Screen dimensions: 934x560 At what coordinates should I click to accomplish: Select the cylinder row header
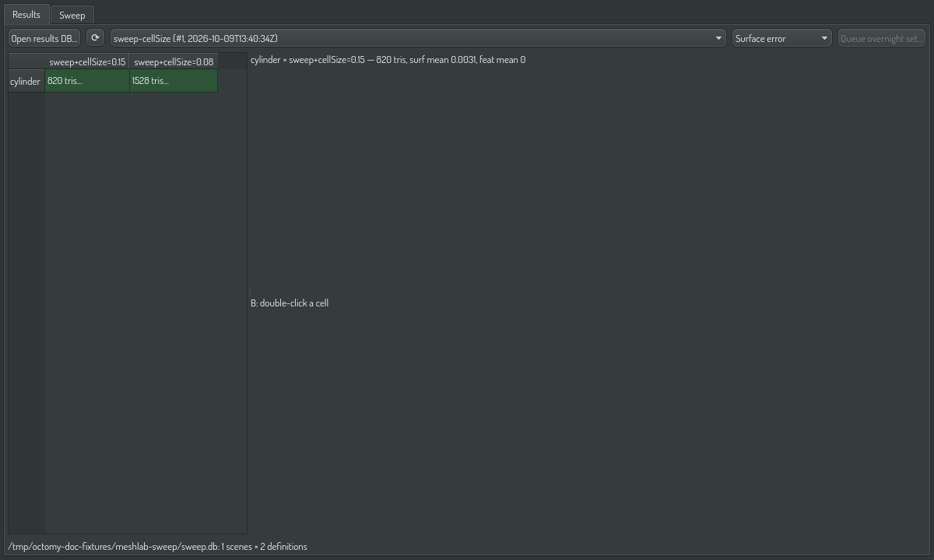coord(26,81)
